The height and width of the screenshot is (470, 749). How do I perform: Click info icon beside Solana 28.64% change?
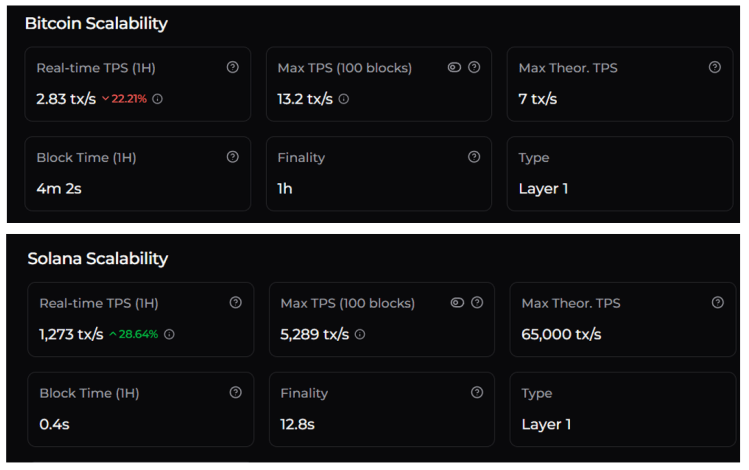pyautogui.click(x=169, y=334)
